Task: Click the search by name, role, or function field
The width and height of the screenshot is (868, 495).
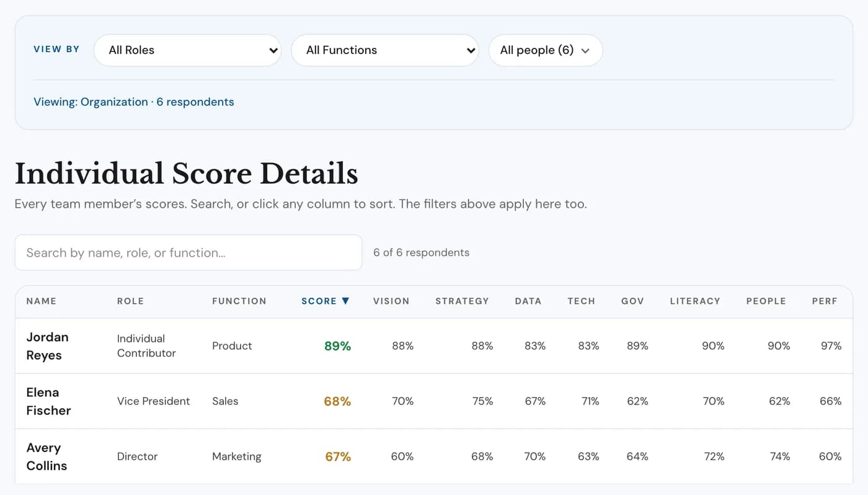Action: coord(188,252)
